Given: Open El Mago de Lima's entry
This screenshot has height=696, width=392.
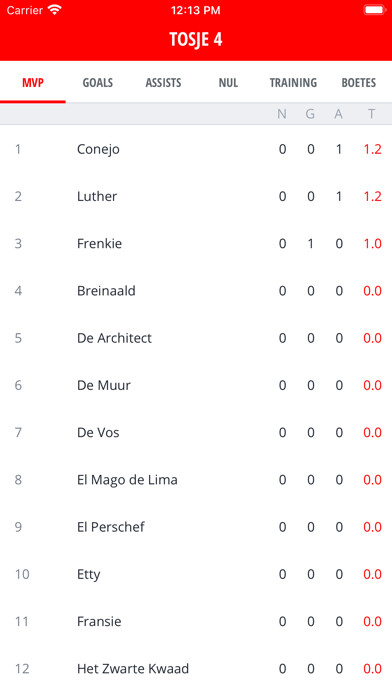Looking at the screenshot, I should (196, 480).
